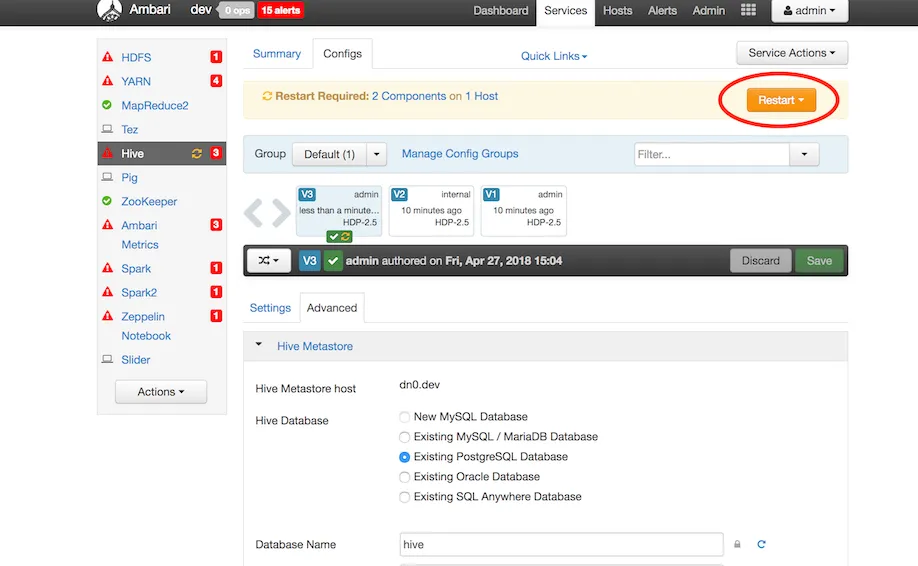Image resolution: width=918 pixels, height=566 pixels.
Task: Open the orange Restart dropdown button
Action: click(781, 100)
